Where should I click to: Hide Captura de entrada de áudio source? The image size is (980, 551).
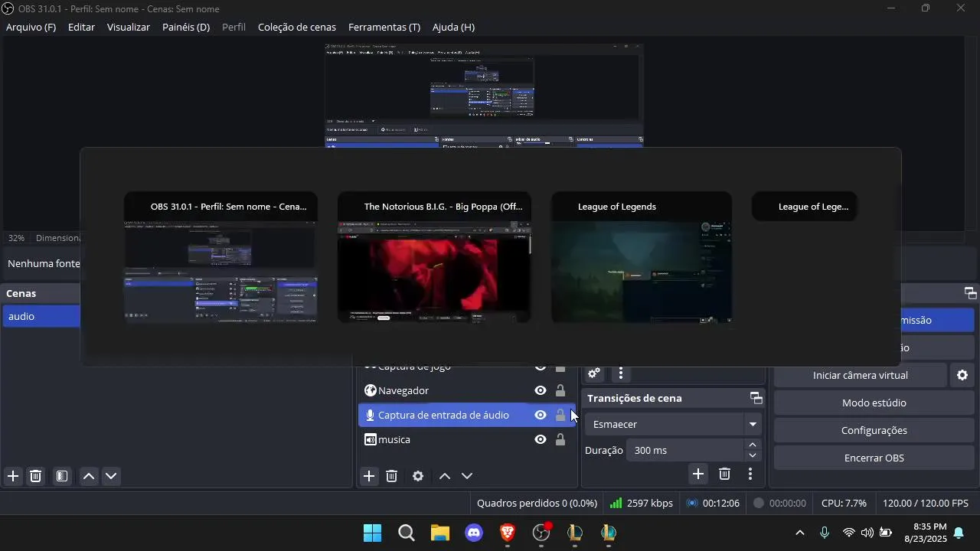pos(541,415)
